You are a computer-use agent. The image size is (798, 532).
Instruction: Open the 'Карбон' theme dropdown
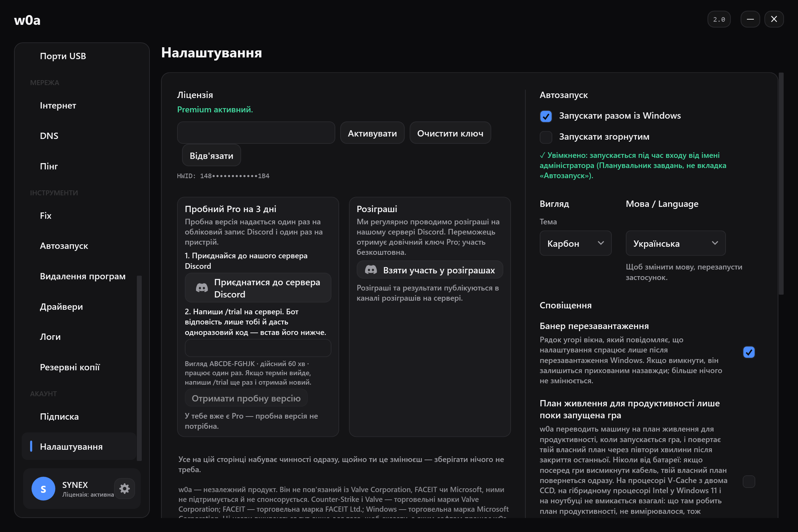pos(575,243)
